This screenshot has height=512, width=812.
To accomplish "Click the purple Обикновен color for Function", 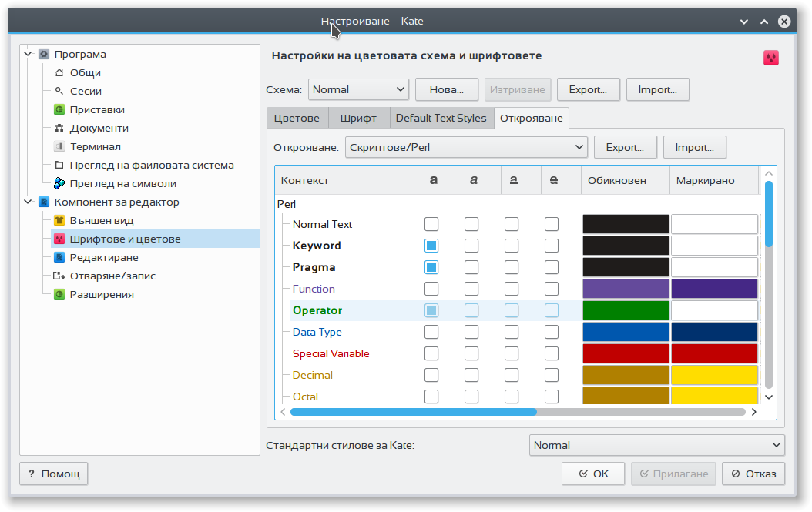I will [626, 289].
